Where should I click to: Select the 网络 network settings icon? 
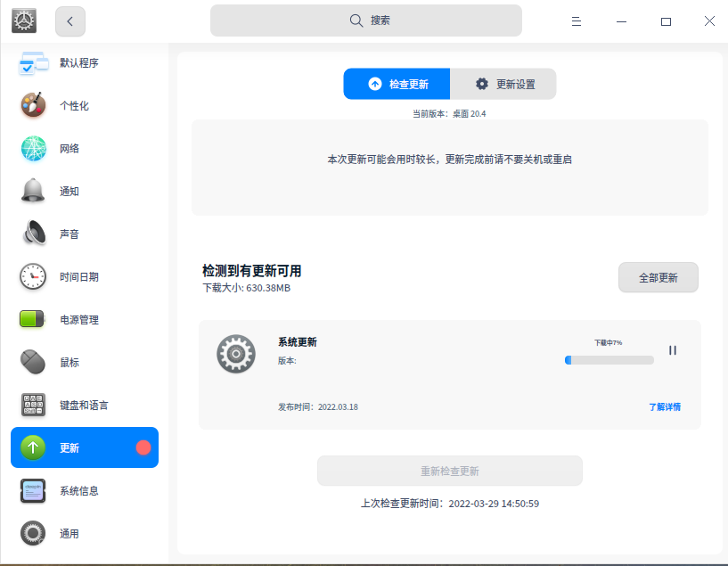33,148
